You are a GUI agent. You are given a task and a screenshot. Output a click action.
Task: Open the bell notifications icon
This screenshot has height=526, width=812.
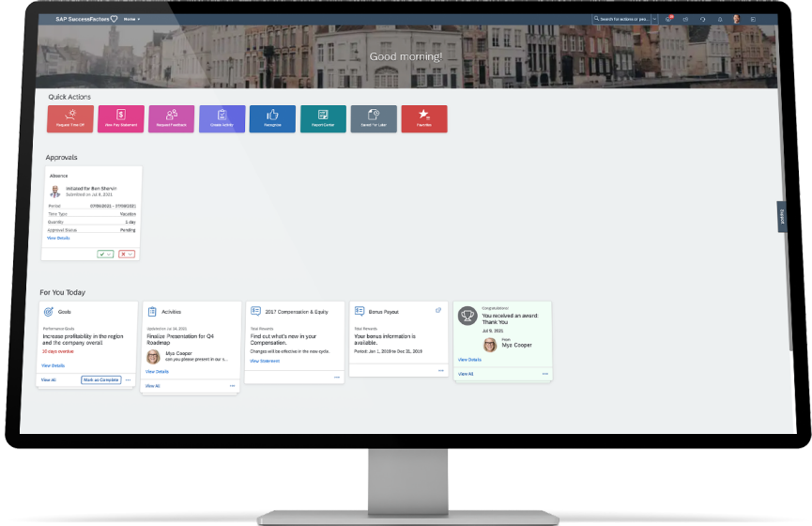720,19
